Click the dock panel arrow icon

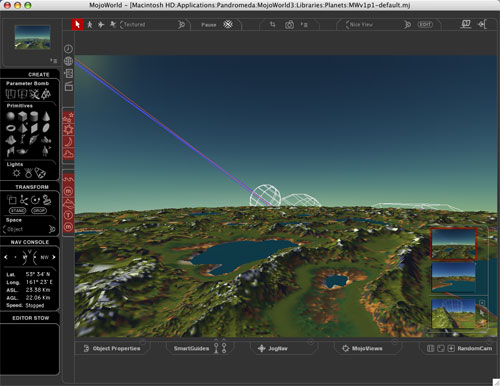[482, 24]
